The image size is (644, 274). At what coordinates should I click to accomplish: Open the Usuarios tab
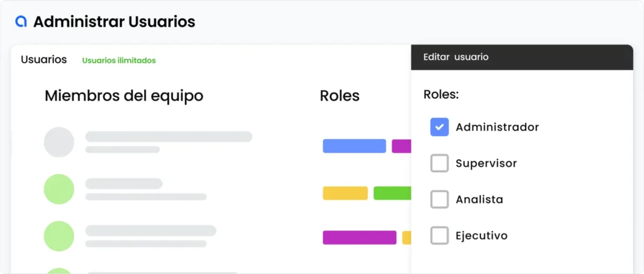(x=43, y=60)
